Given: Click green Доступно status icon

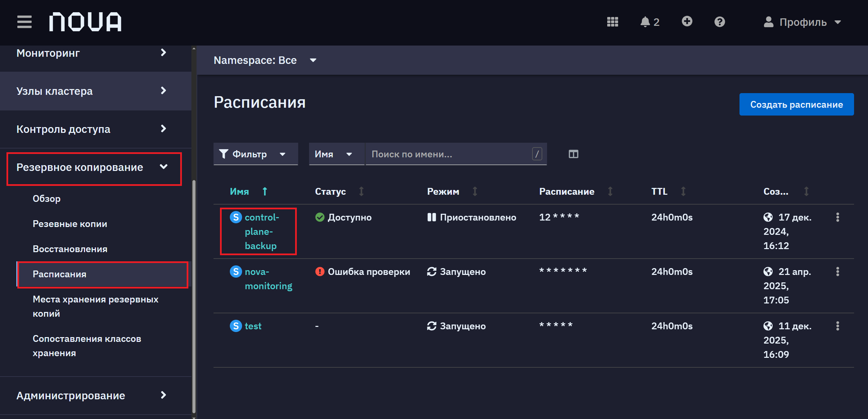Looking at the screenshot, I should (320, 217).
